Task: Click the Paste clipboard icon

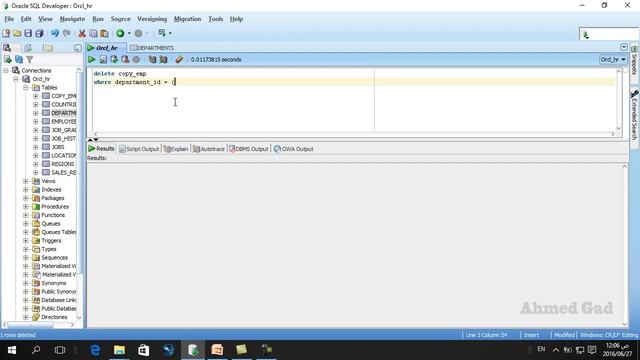Action: tap(104, 33)
